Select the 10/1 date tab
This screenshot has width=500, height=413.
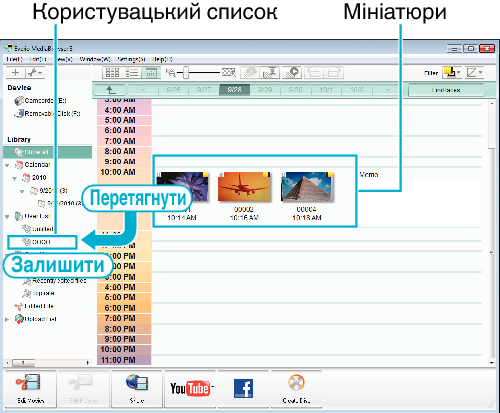[x=326, y=90]
